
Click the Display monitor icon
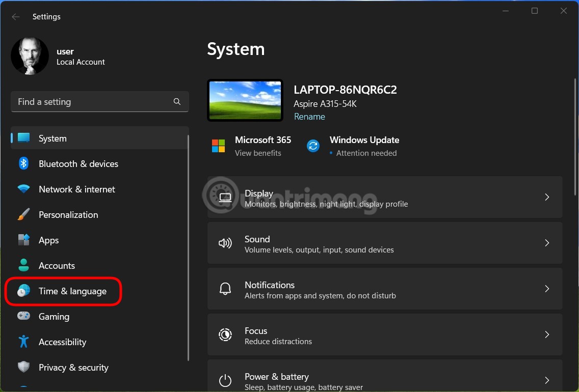[x=225, y=198]
